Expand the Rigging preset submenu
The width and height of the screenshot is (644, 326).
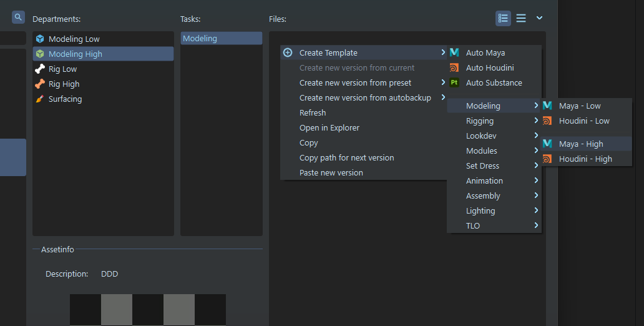click(x=494, y=121)
